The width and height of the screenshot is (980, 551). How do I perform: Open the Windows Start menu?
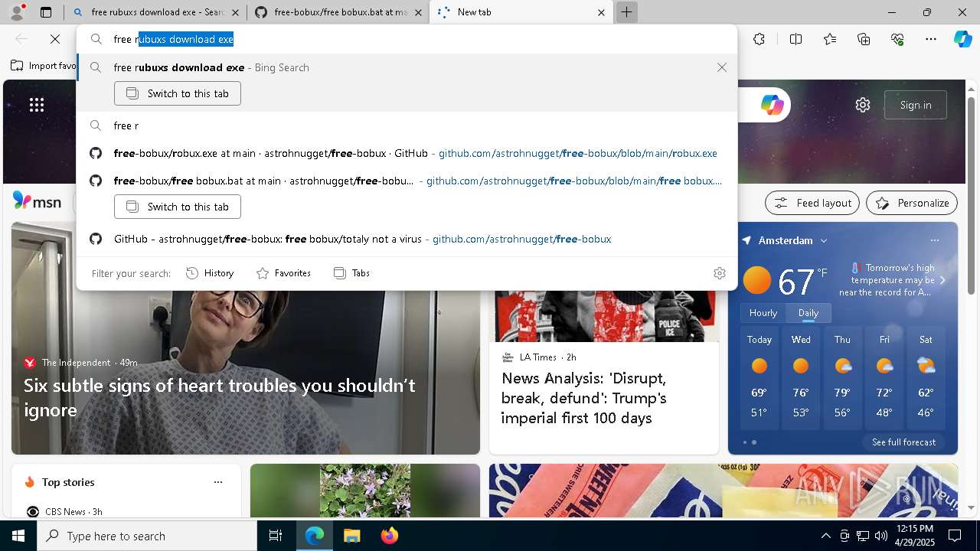pyautogui.click(x=18, y=536)
